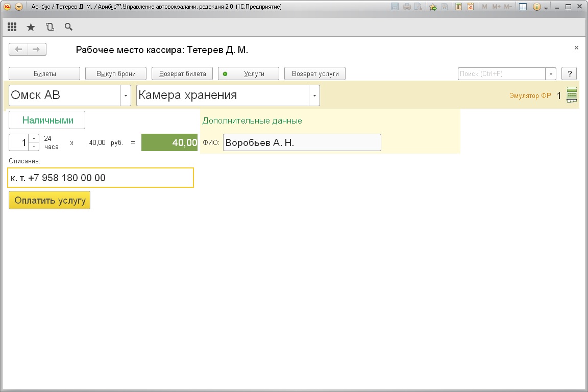This screenshot has width=588, height=392.
Task: Open the calculator in the title bar
Action: [459, 7]
